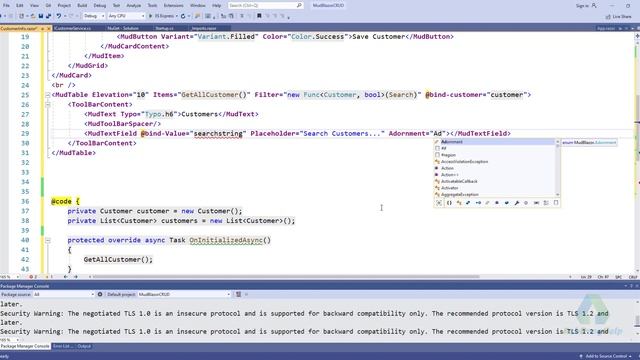Switch to the Error List tab

tap(62, 346)
